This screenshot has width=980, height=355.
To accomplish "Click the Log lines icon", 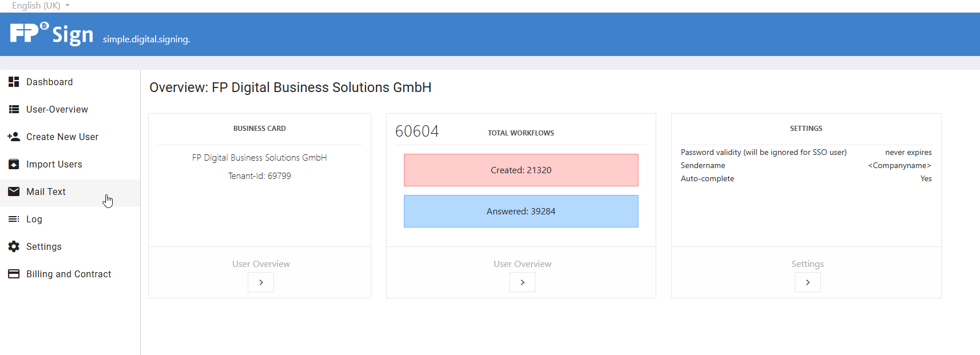I will tap(14, 219).
